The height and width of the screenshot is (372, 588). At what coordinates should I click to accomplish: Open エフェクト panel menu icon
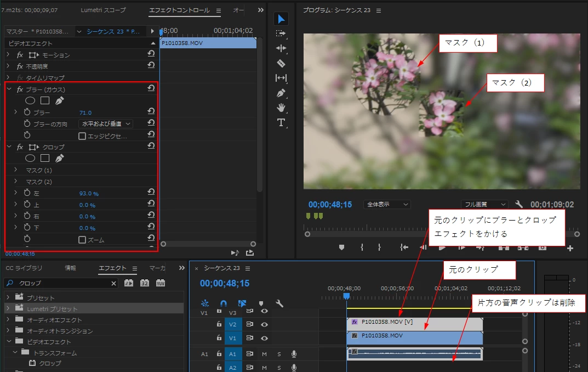(x=135, y=268)
